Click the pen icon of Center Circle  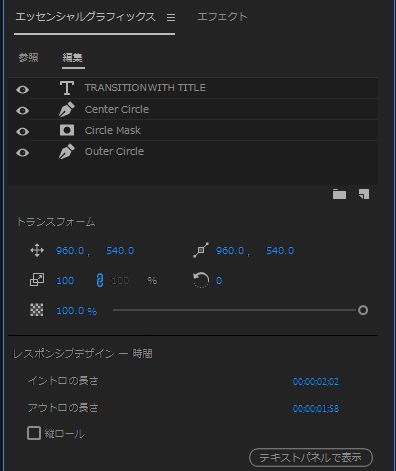coord(67,109)
